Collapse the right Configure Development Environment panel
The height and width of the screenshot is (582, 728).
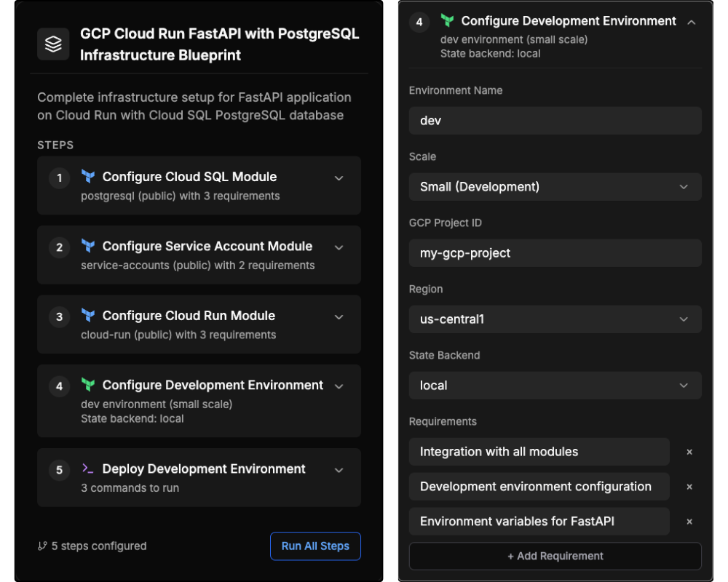pyautogui.click(x=691, y=22)
